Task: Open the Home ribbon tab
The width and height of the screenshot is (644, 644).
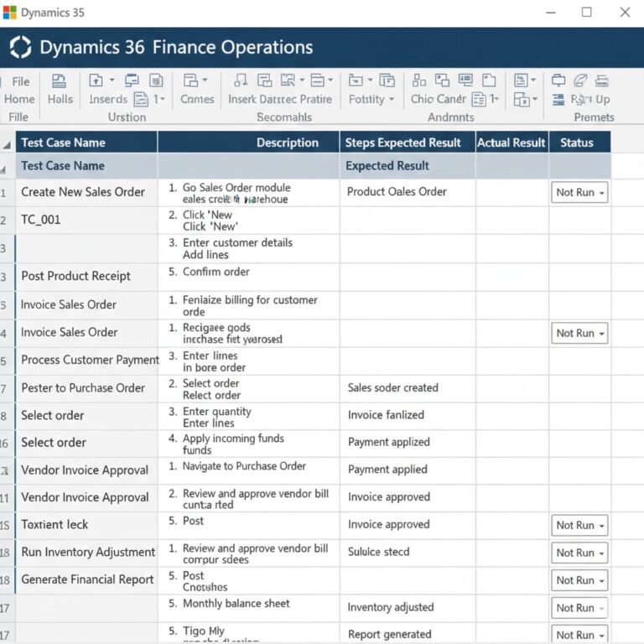Action: 19,99
